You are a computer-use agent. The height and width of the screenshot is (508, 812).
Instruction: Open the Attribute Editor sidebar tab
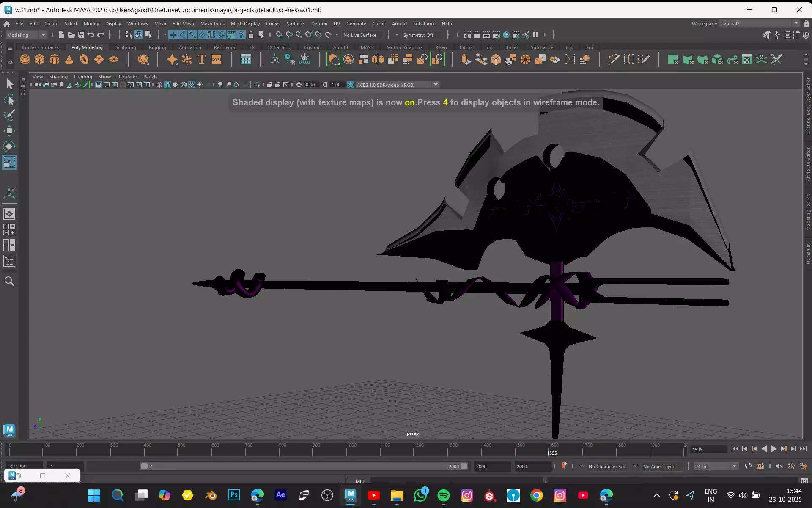[x=808, y=164]
